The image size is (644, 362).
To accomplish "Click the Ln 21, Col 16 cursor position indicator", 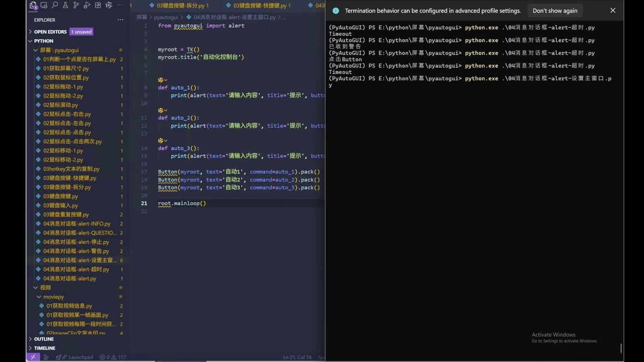I will pos(297,357).
